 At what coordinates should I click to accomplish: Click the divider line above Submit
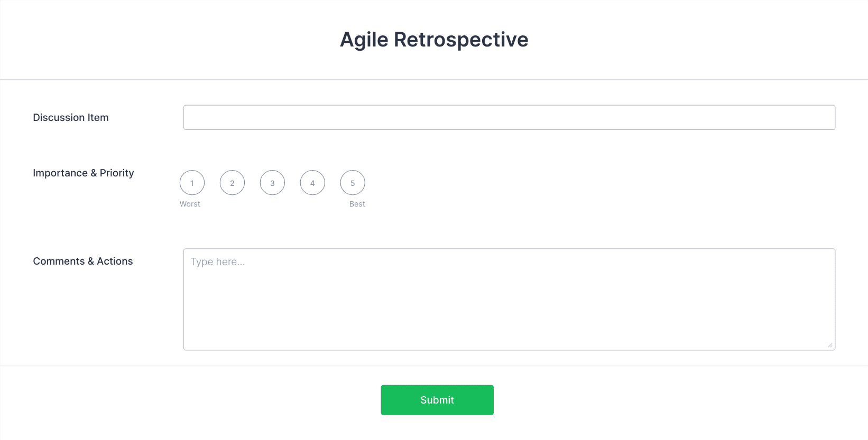434,366
